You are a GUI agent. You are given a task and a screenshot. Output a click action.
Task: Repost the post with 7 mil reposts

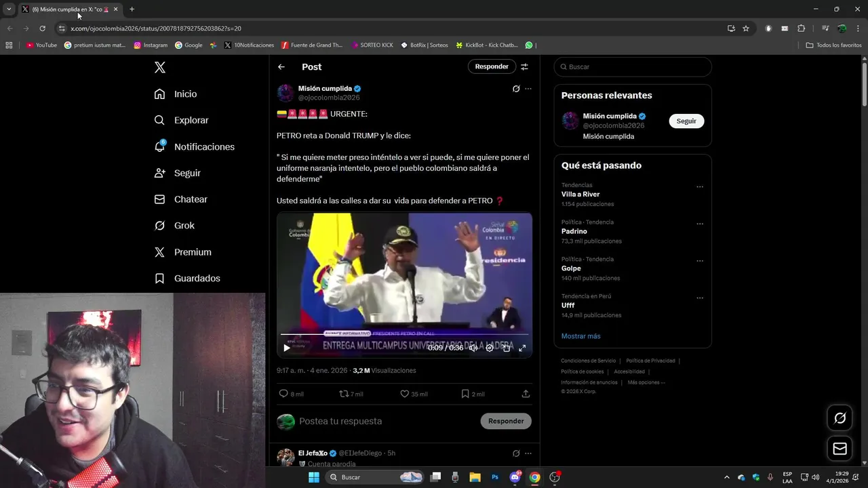351,394
